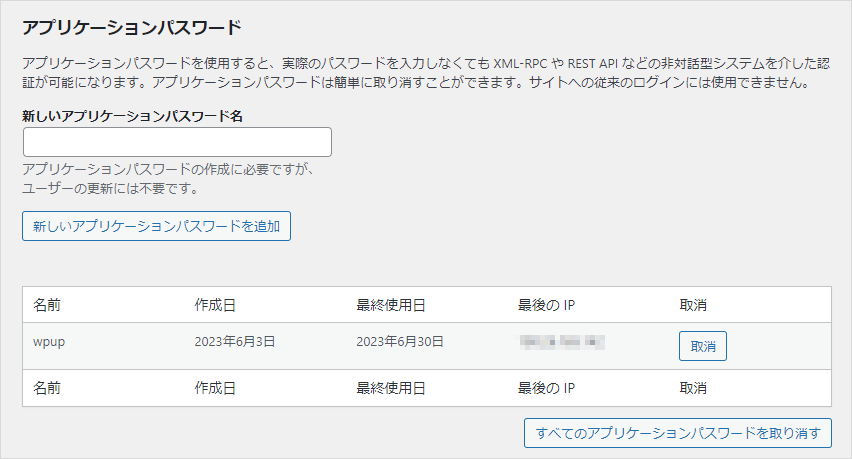The height and width of the screenshot is (459, 852).
Task: Revoke the wpup password with 取消 button
Action: [703, 346]
